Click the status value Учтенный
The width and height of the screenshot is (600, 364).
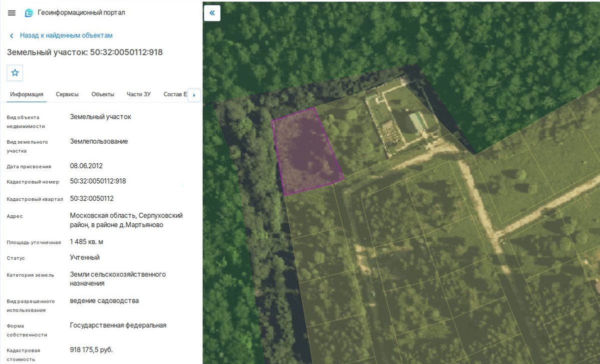click(x=85, y=258)
